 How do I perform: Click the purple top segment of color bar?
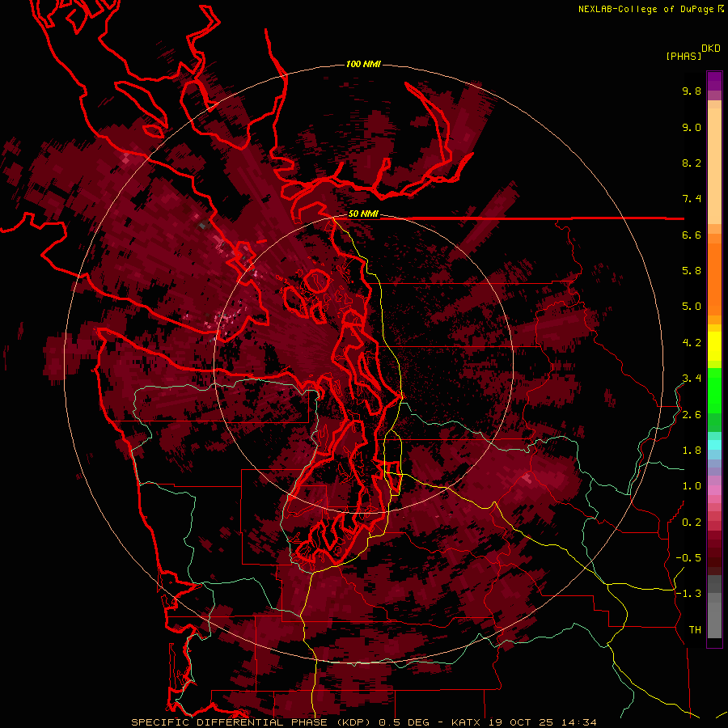coord(714,82)
